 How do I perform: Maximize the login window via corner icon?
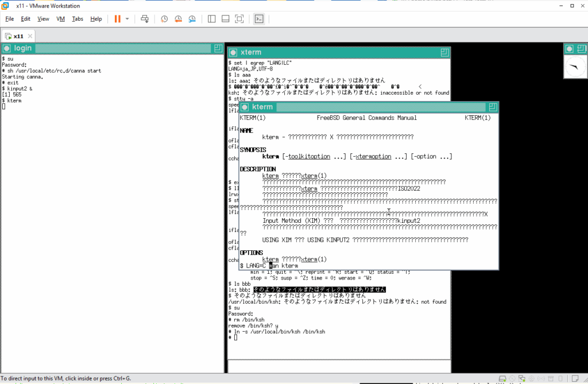(x=218, y=48)
